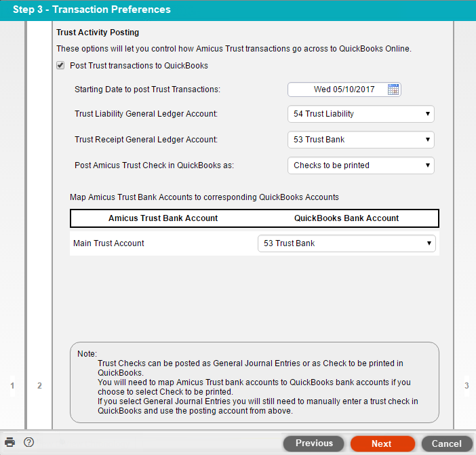Click the Amicus Trust Bank Account column header
Image resolution: width=476 pixels, height=455 pixels.
(163, 218)
